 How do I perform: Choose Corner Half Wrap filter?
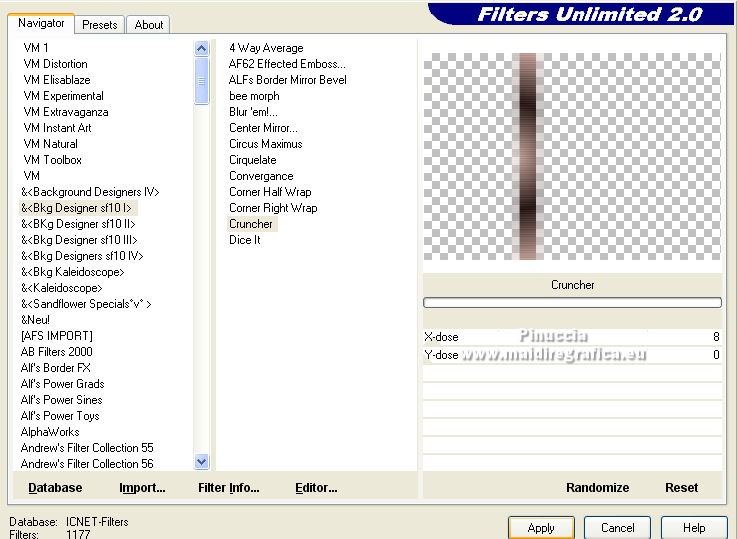click(270, 192)
